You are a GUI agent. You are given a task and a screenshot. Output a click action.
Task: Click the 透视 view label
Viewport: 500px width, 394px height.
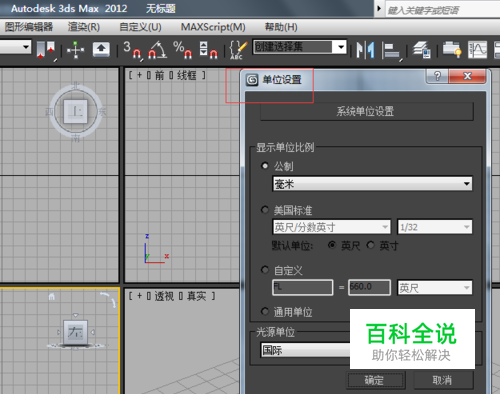click(164, 296)
